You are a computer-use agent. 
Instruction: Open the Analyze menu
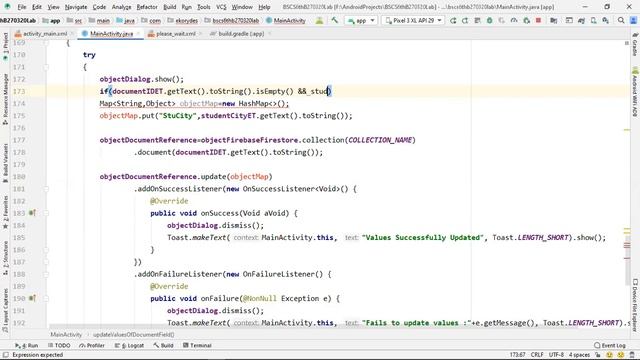click(121, 7)
